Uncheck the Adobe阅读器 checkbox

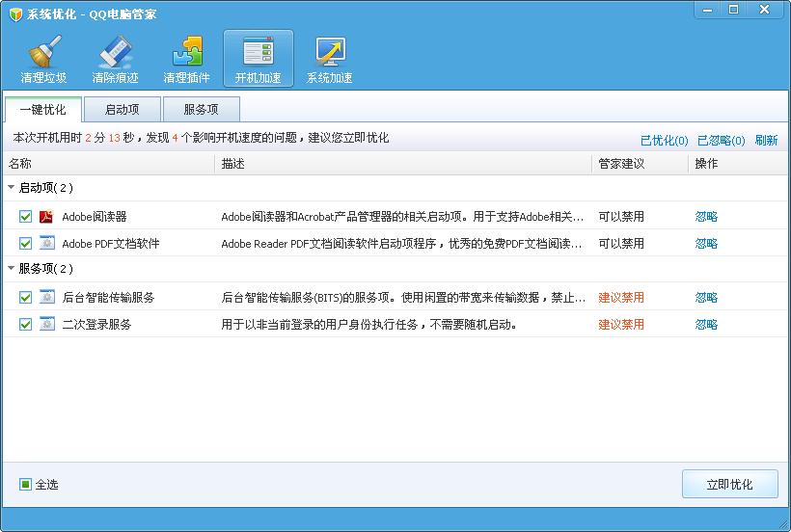click(25, 217)
